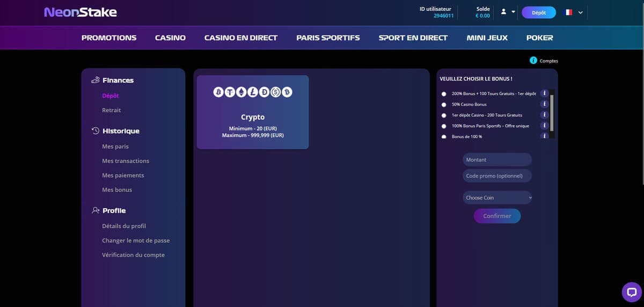Open Changer le mot de passe
The image size is (644, 307).
(x=136, y=240)
